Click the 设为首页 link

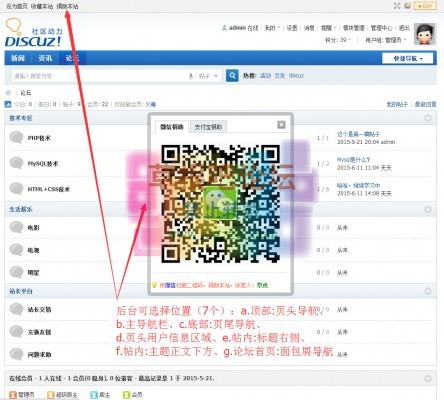click(17, 6)
